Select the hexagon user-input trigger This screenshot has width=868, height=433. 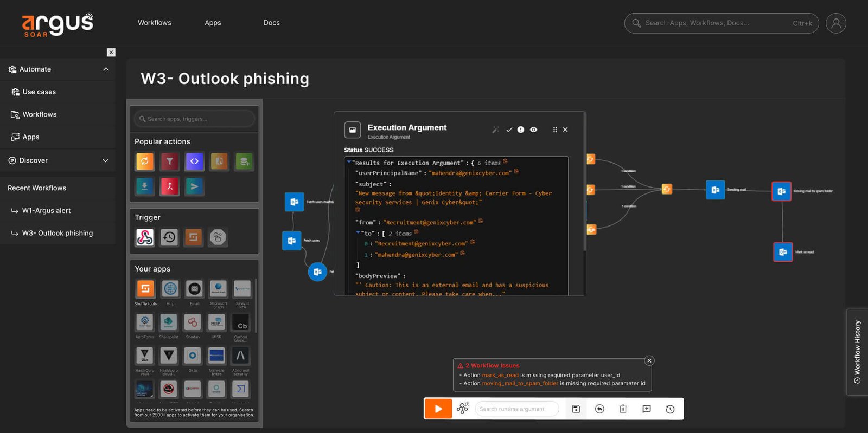point(218,237)
